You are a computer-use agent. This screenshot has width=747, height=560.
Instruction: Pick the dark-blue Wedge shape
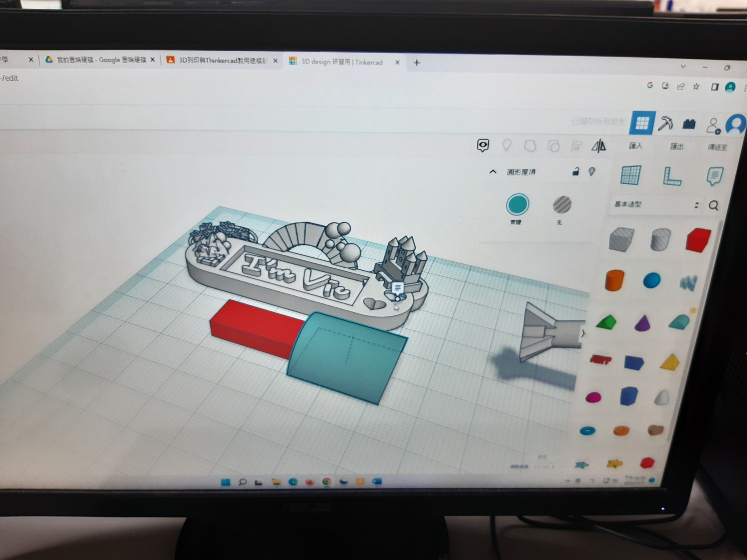click(634, 362)
